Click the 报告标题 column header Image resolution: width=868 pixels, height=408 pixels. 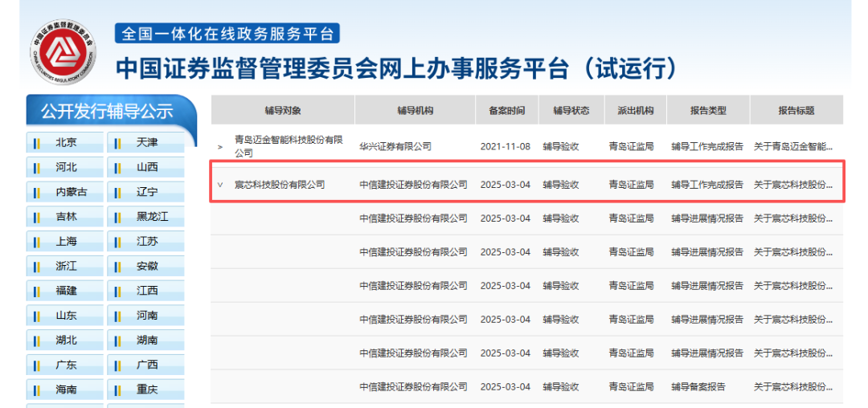coord(796,110)
